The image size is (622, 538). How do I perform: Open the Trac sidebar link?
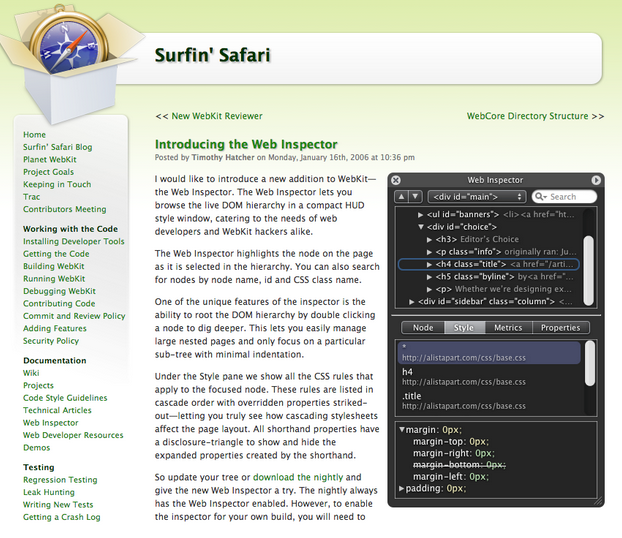click(x=31, y=197)
